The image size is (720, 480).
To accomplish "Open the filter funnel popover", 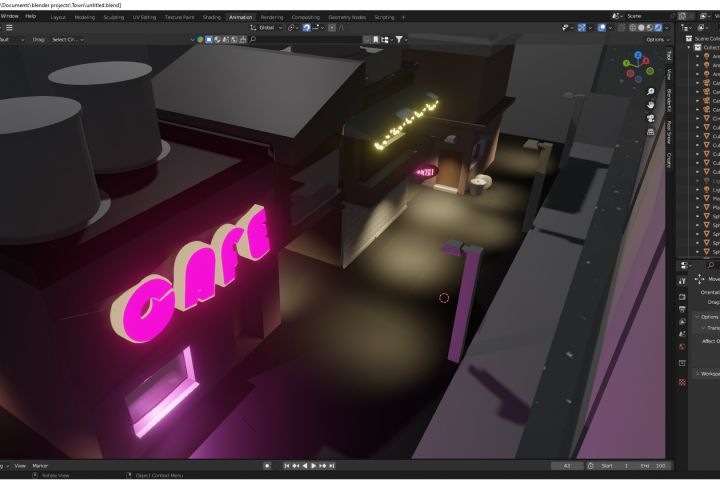I will (401, 40).
